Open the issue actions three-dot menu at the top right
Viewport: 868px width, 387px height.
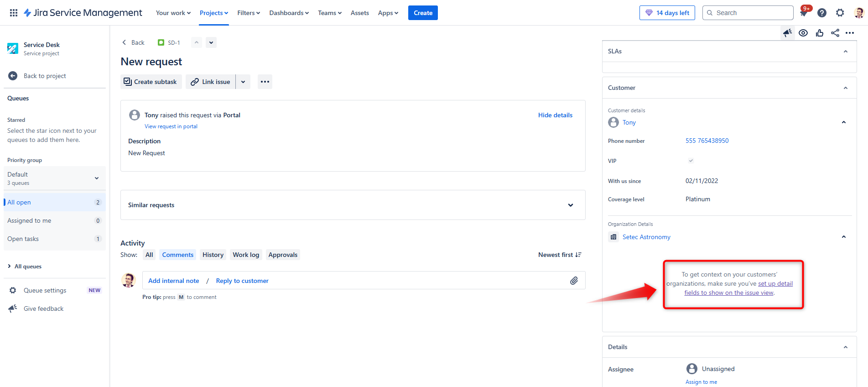click(850, 33)
